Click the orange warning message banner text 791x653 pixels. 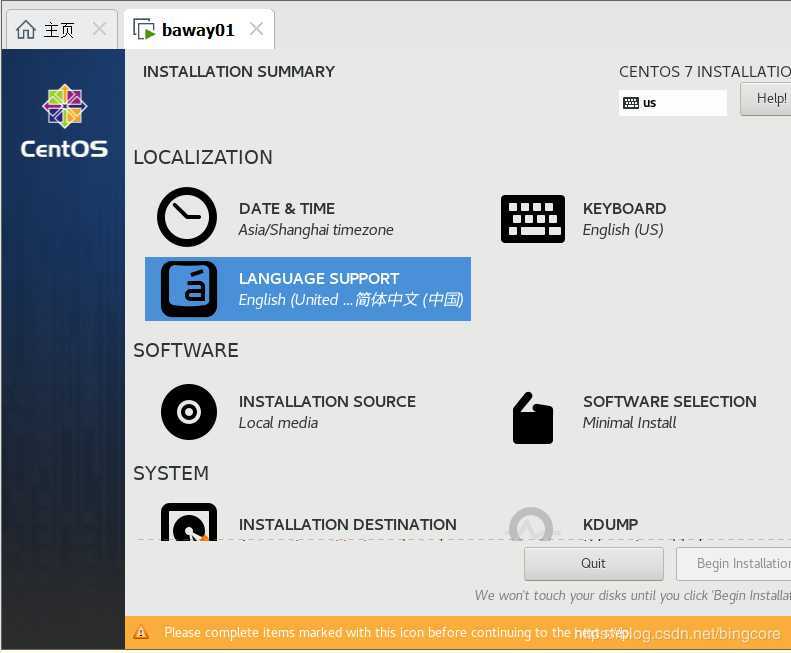point(397,632)
